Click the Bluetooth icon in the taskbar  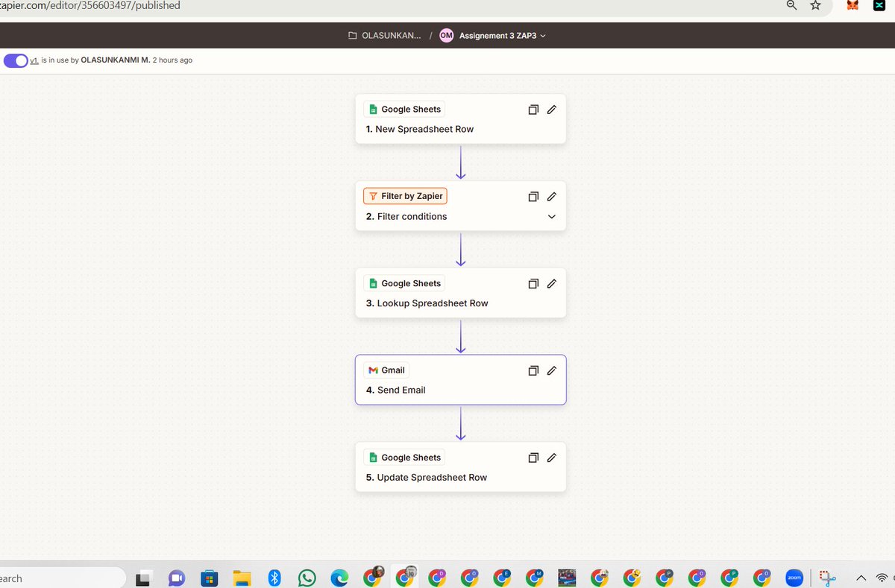tap(274, 578)
